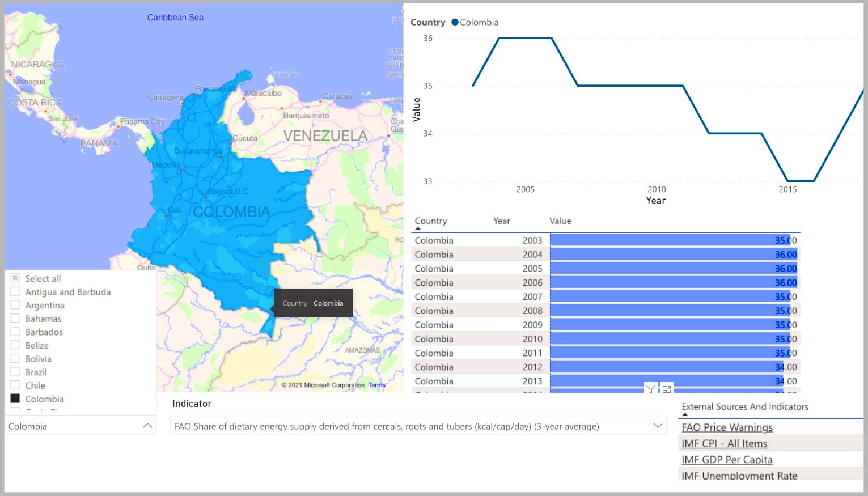Open the IMF GDP Per Capita link

point(727,460)
